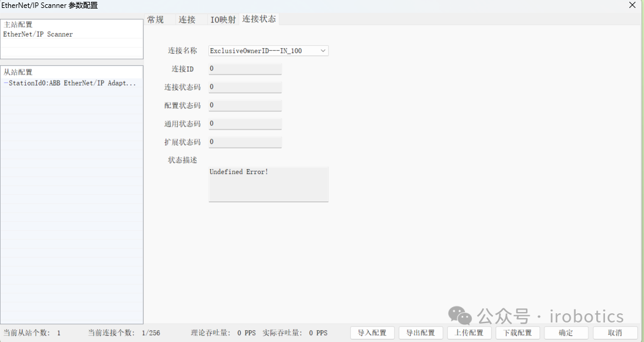Focus the 配置状态码 field
The height and width of the screenshot is (342, 644).
(x=245, y=106)
